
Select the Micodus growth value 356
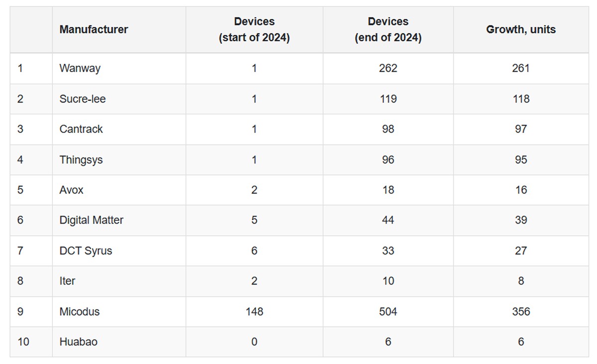(521, 311)
